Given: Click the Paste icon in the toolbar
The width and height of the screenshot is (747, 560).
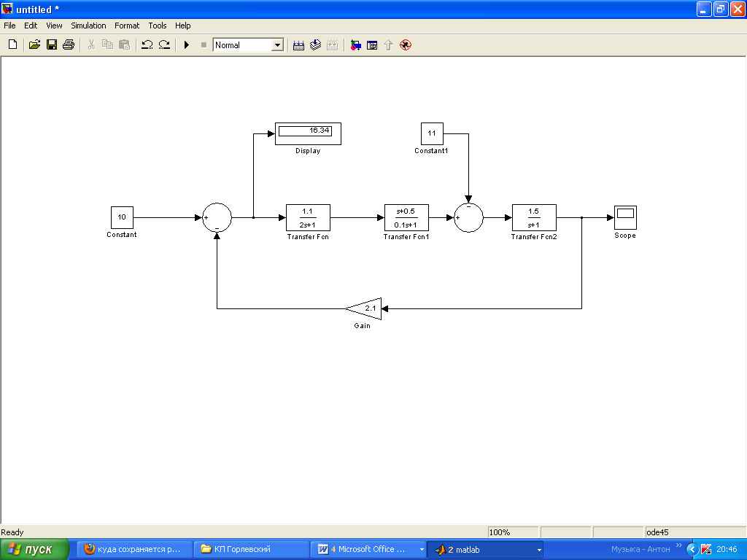Looking at the screenshot, I should [124, 44].
